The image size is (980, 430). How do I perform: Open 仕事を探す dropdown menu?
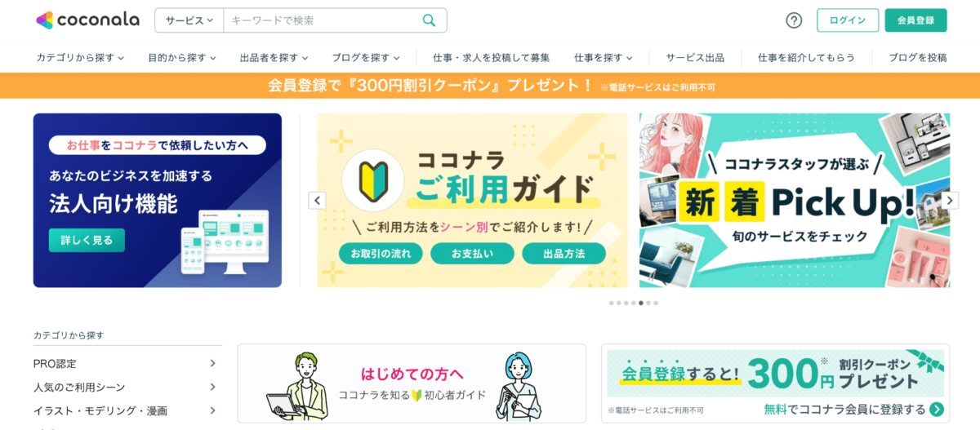604,58
